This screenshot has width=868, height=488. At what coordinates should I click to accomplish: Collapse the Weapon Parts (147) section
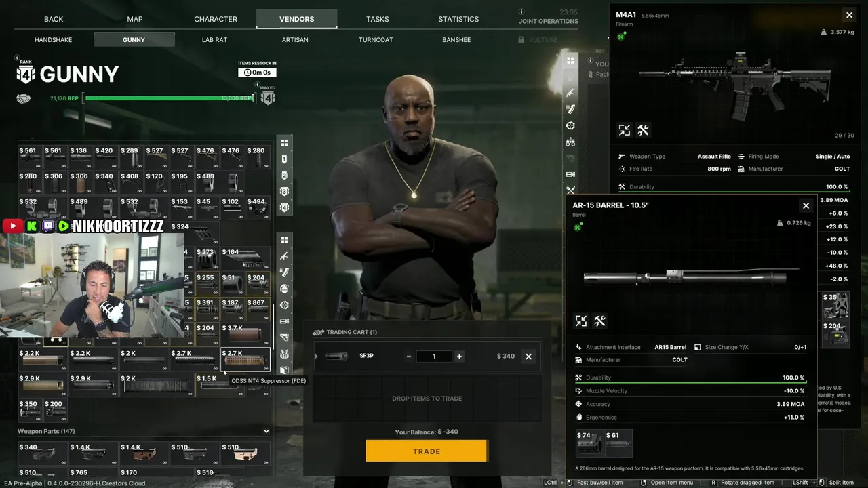[266, 431]
